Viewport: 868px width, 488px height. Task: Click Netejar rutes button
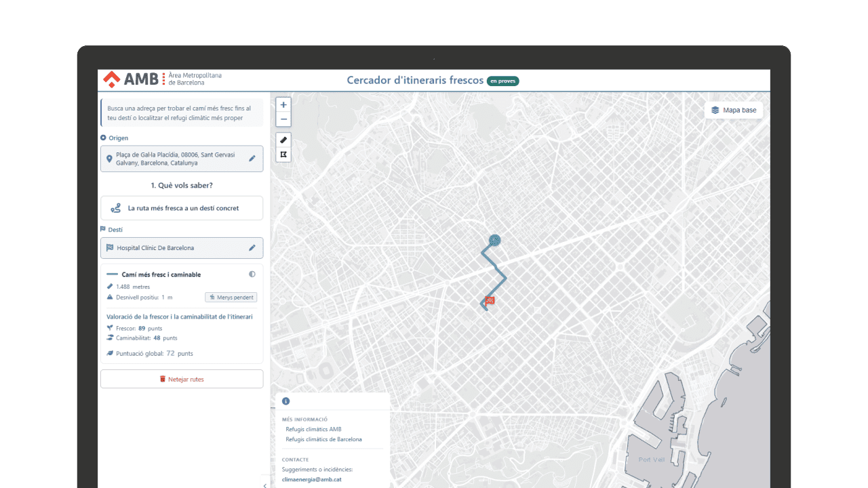tap(182, 379)
